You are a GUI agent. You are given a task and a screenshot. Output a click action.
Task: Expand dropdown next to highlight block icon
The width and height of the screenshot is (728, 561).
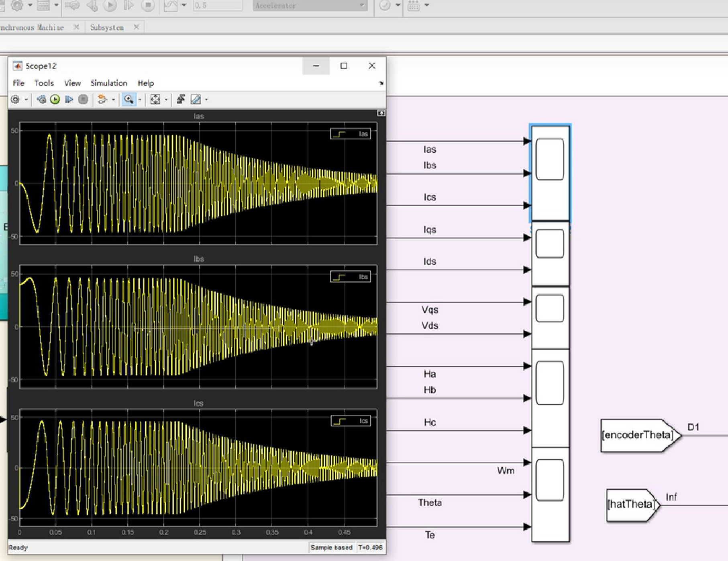(113, 99)
